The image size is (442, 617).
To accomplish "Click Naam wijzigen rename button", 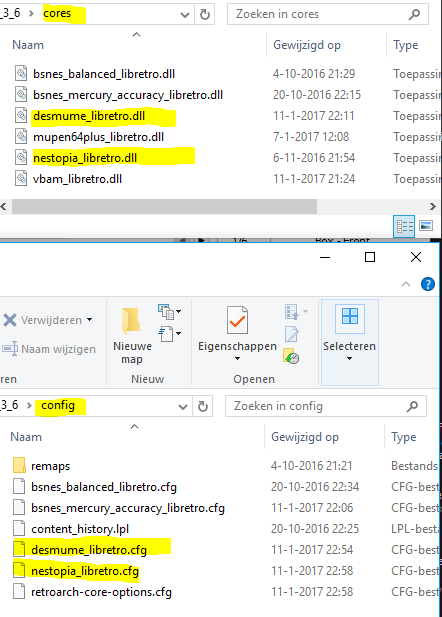I will [50, 349].
